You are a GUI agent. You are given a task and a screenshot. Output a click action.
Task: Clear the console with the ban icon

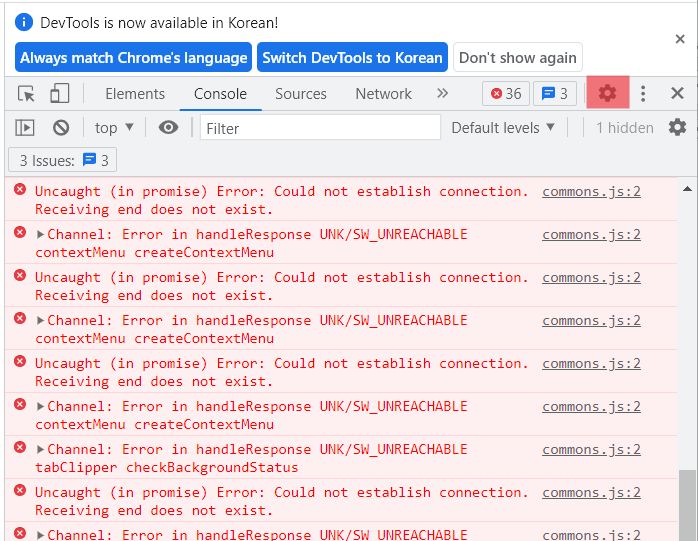coord(61,128)
